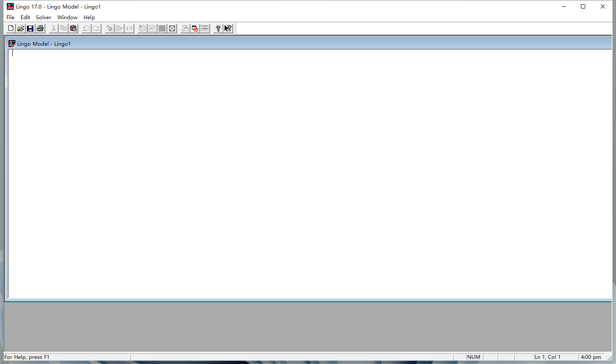Click the Open file folder icon
Screen dimensions: 616x364
tap(21, 29)
